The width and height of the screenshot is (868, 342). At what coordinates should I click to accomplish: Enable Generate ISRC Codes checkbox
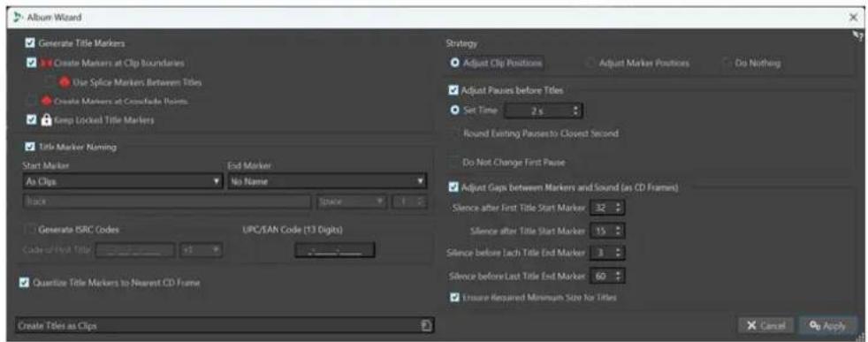(x=30, y=230)
